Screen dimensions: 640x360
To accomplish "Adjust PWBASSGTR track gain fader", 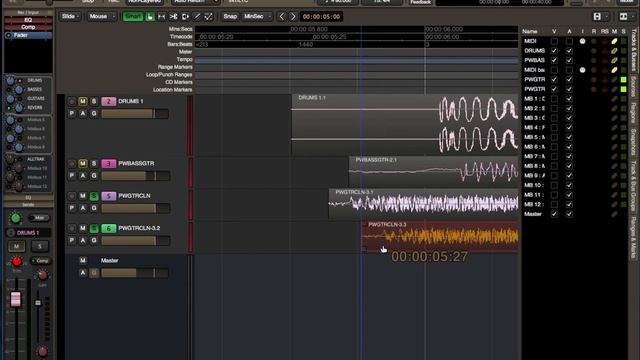I will [135, 176].
